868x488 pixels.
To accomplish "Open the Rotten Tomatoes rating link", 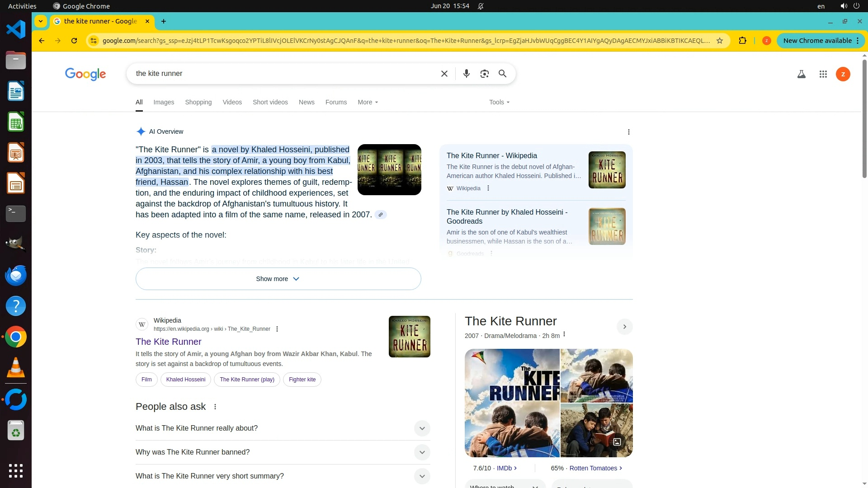I will pyautogui.click(x=593, y=468).
